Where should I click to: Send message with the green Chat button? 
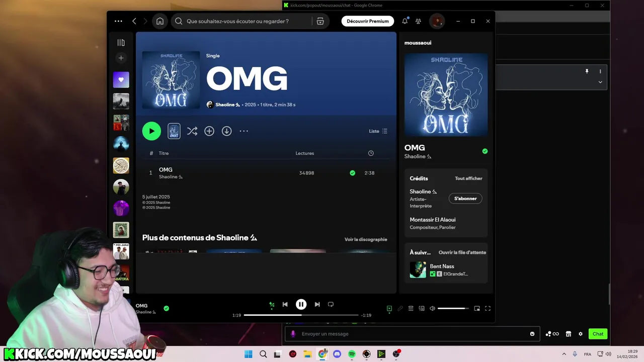pos(598,334)
